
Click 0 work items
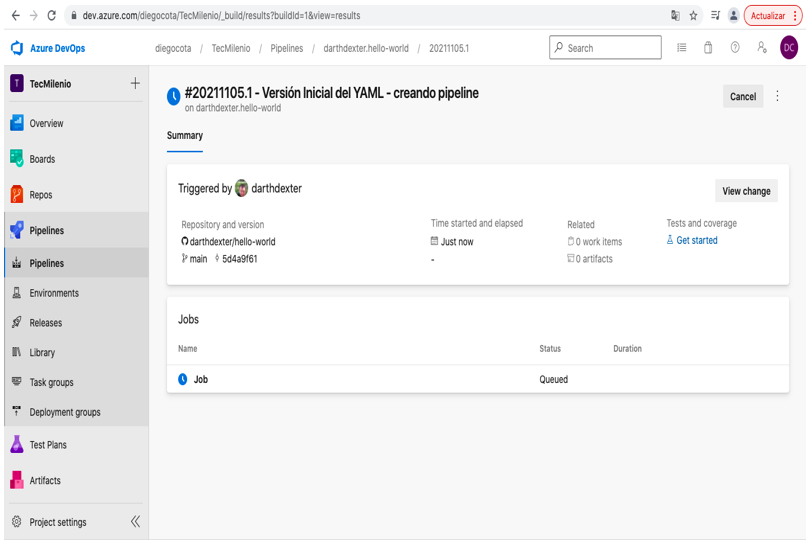click(x=599, y=241)
